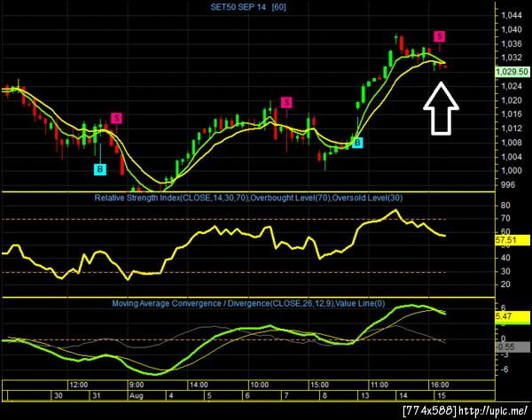Click the 1,036 price axis value
The image size is (532, 420).
[x=512, y=43]
